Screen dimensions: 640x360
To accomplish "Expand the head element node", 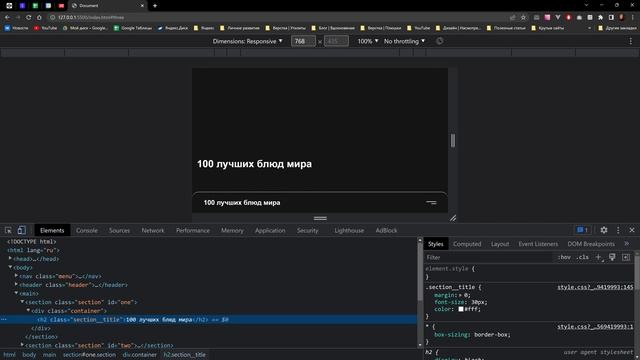I will click(10, 259).
